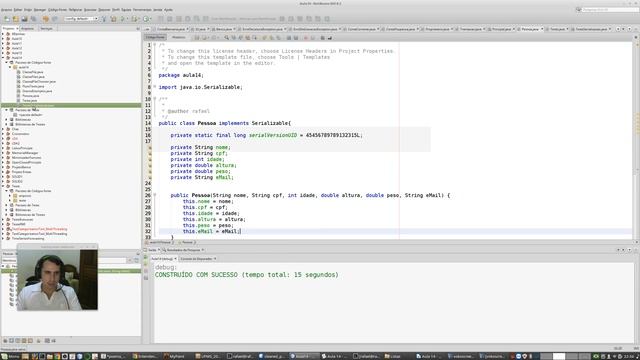This screenshot has height=360, width=640.
Task: Toggle Rectangular Selection in editor toolbar
Action: click(254, 38)
